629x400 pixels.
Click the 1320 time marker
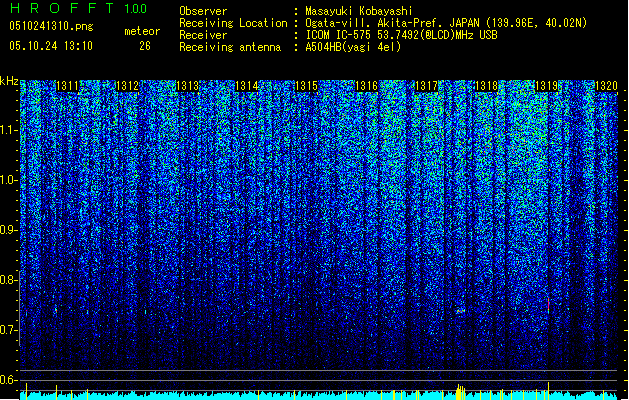coord(606,86)
